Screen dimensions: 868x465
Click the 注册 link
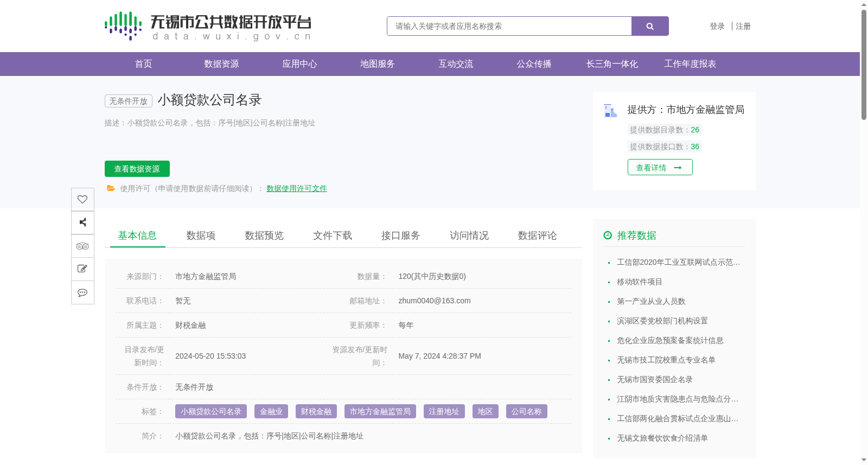point(743,26)
